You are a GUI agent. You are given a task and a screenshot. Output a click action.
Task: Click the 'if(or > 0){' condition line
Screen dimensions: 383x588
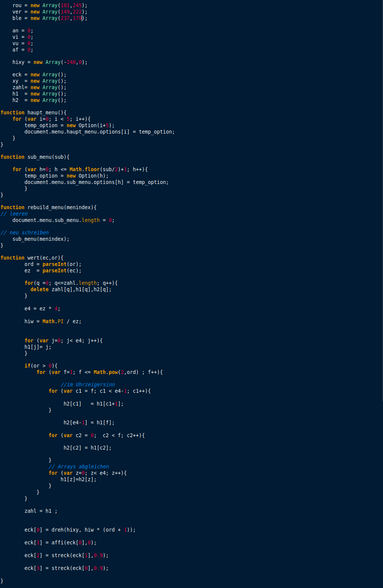pyautogui.click(x=41, y=366)
